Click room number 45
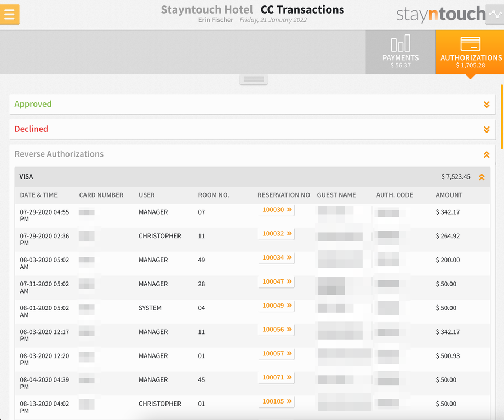 (x=201, y=380)
